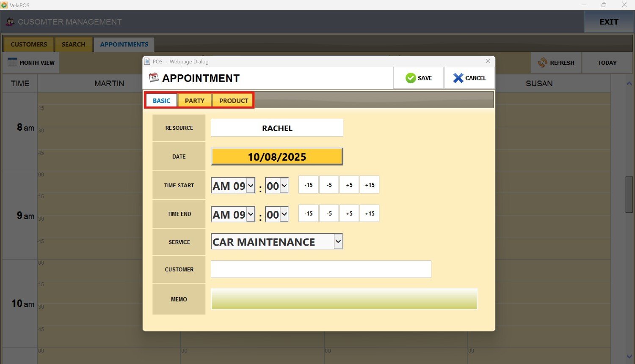Click the Appointment calendar icon in dialog header
Image resolution: width=635 pixels, height=364 pixels.
[154, 77]
